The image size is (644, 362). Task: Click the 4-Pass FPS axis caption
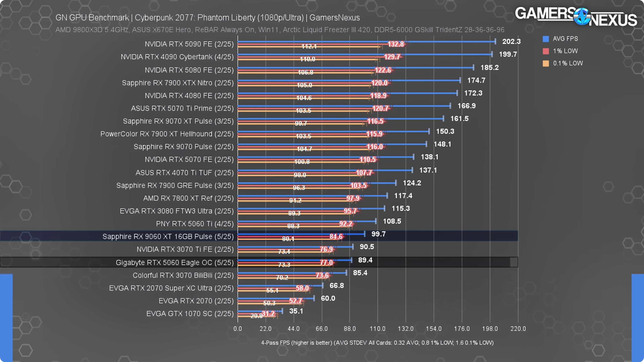(377, 343)
